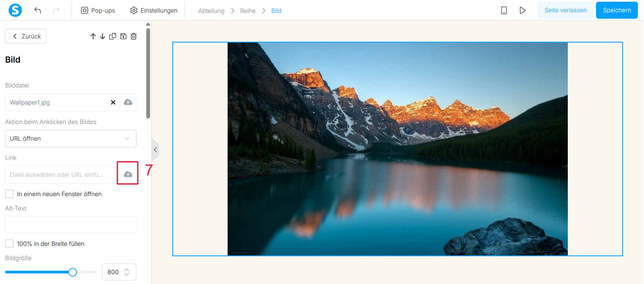This screenshot has height=284, width=644.
Task: Decrease Bildgröße with stepper down arrow
Action: tap(127, 274)
